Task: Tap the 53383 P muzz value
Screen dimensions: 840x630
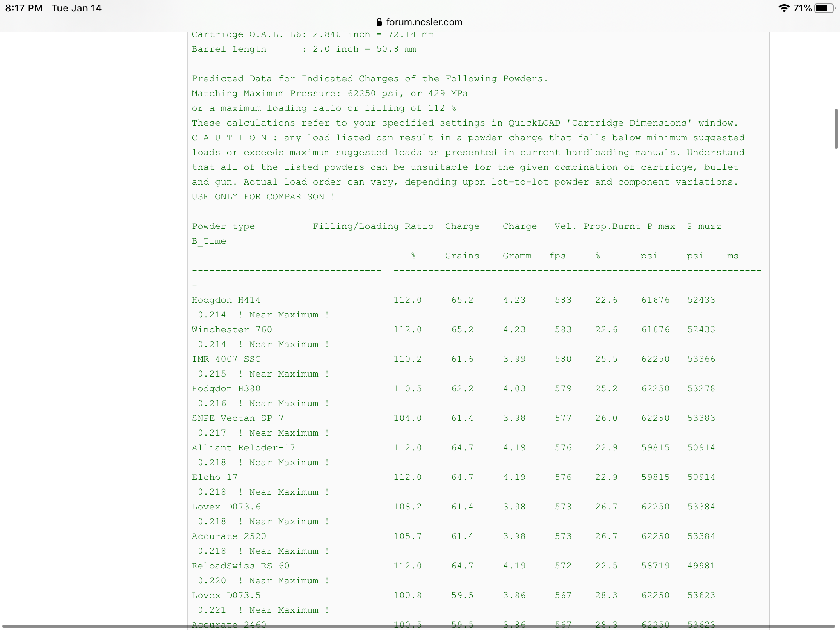Action: (x=701, y=418)
